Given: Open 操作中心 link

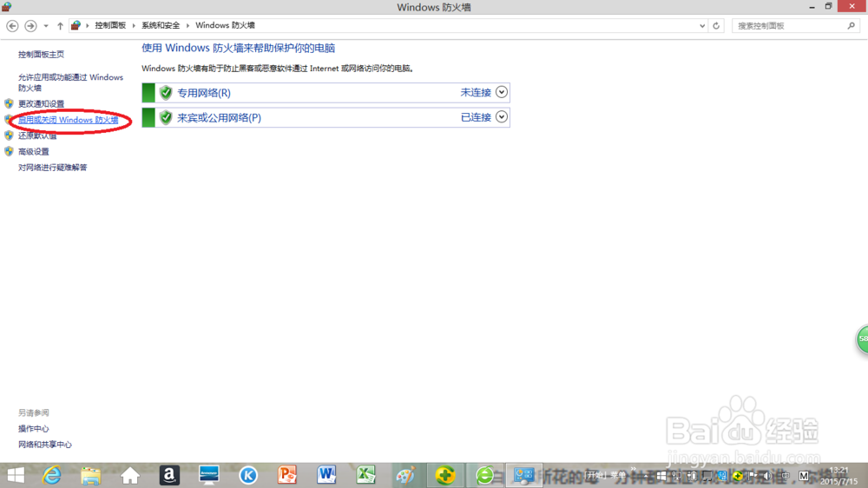Looking at the screenshot, I should 33,429.
